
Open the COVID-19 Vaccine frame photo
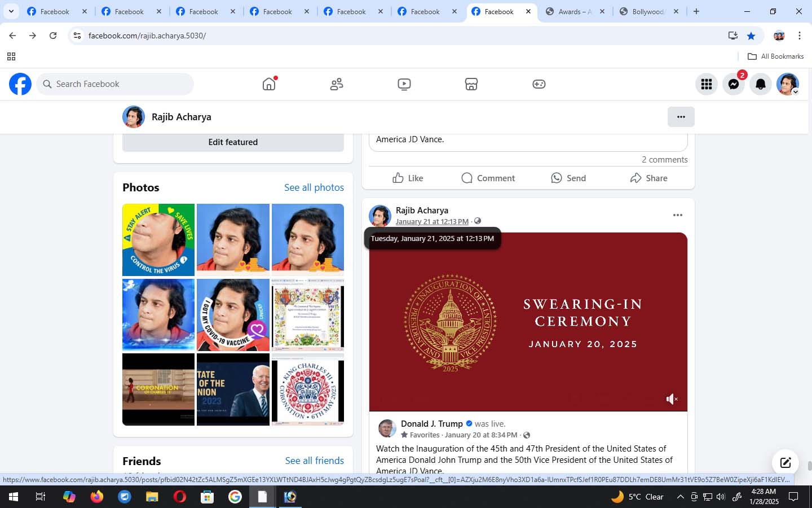coord(233,315)
